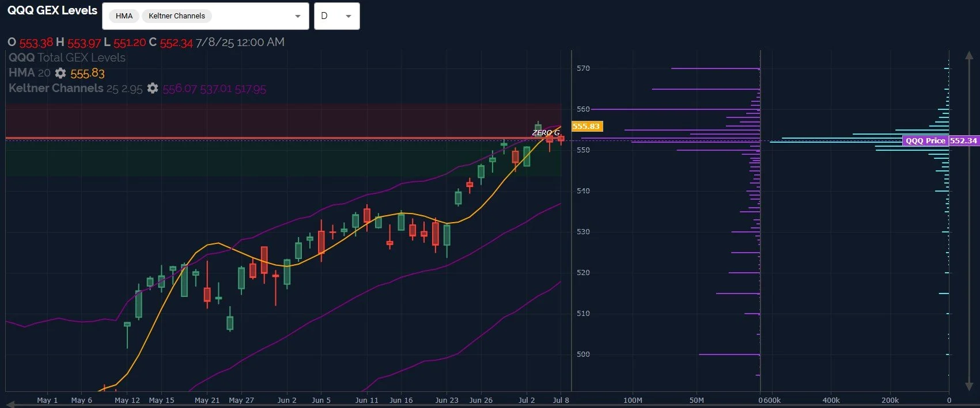Click the May 1 date label

[47, 400]
